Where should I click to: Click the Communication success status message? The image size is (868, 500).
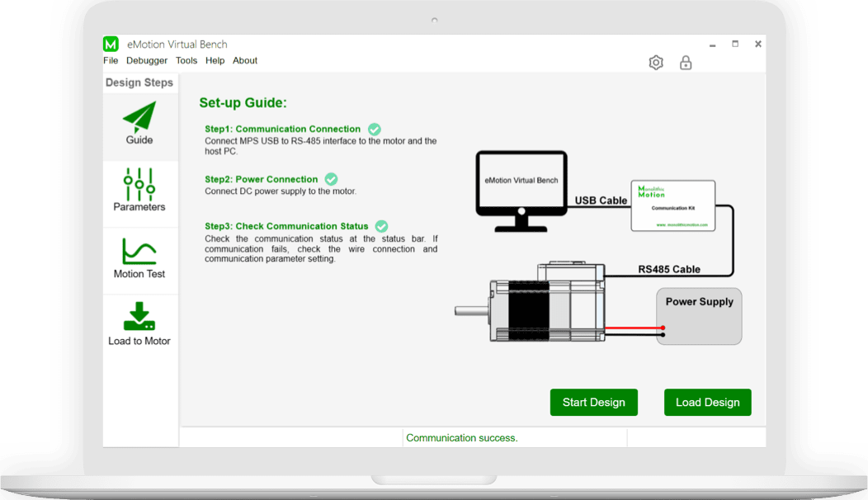[x=462, y=438]
